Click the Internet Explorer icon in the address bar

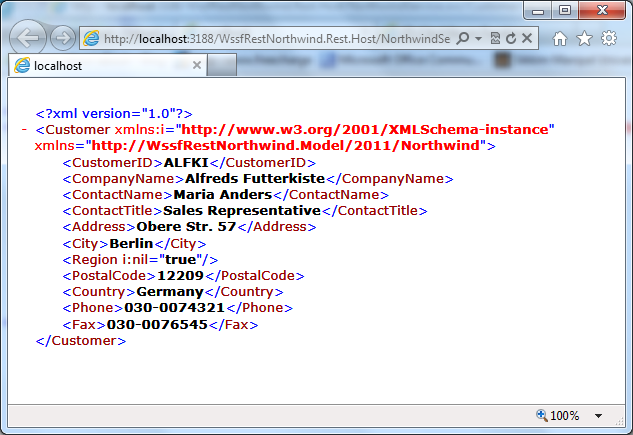(x=91, y=38)
